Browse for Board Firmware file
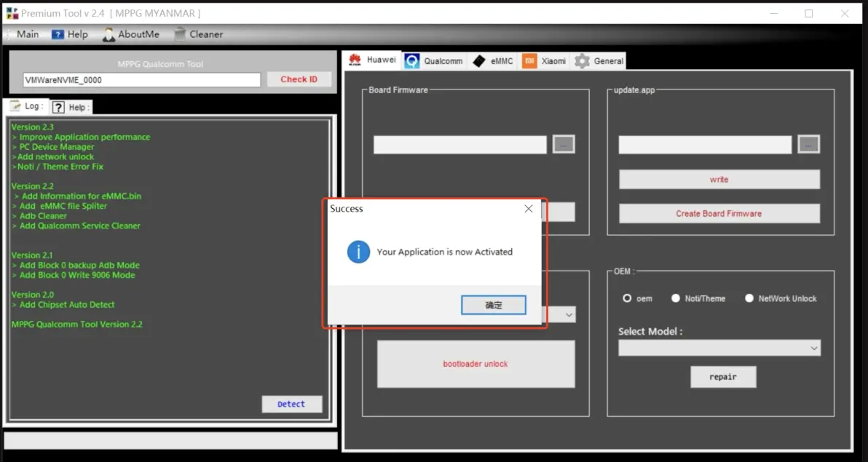Image resolution: width=868 pixels, height=462 pixels. tap(563, 144)
